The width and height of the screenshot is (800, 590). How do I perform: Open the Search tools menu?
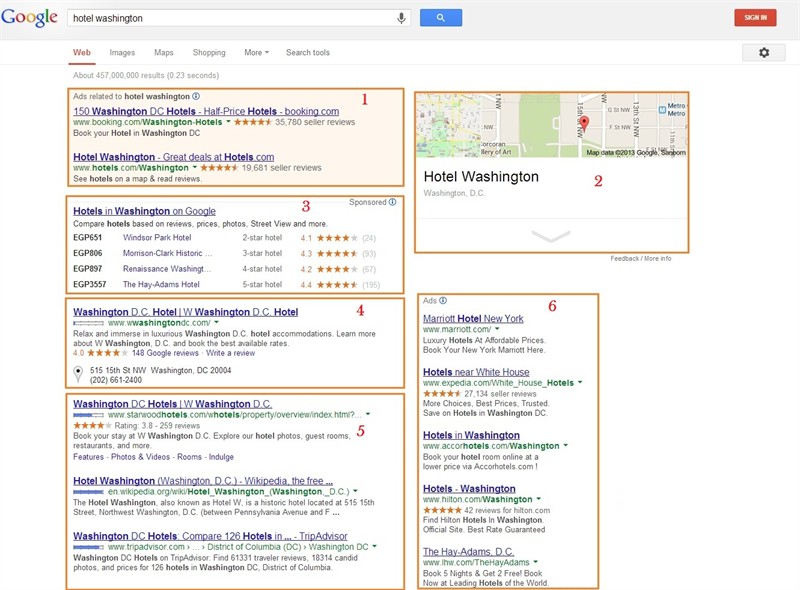coord(307,52)
